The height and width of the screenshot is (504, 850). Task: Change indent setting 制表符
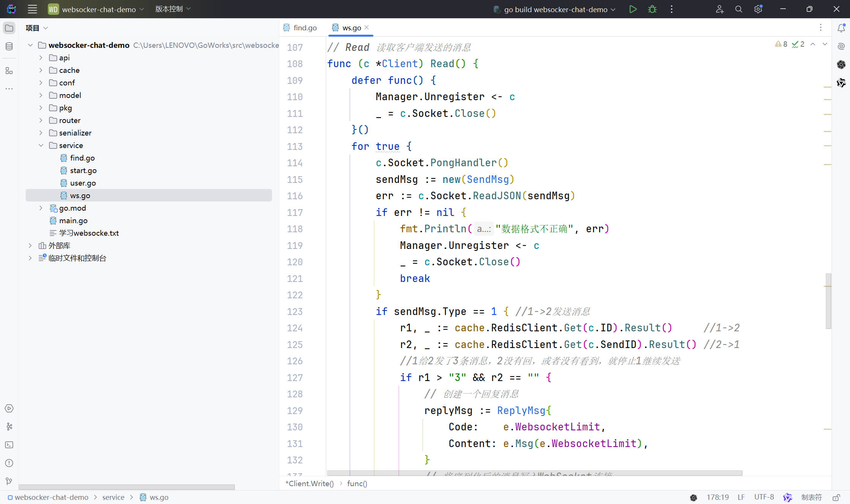[x=811, y=497]
